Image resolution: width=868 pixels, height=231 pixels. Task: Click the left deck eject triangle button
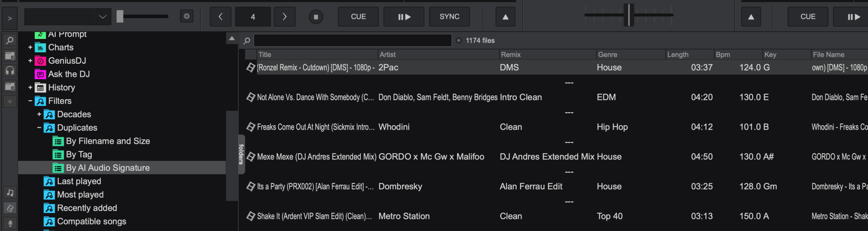tap(505, 17)
